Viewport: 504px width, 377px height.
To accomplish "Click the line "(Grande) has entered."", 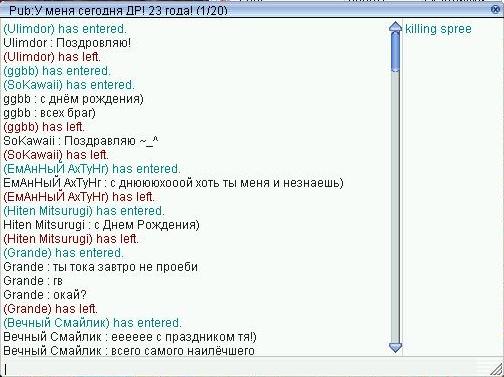I will click(x=63, y=253).
